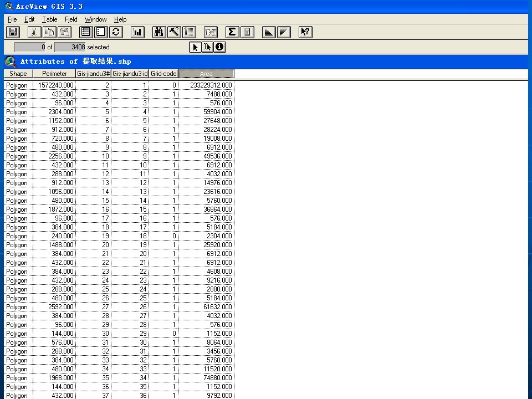The width and height of the screenshot is (532, 399).
Task: Activate the context Help pointer icon
Action: (x=305, y=32)
